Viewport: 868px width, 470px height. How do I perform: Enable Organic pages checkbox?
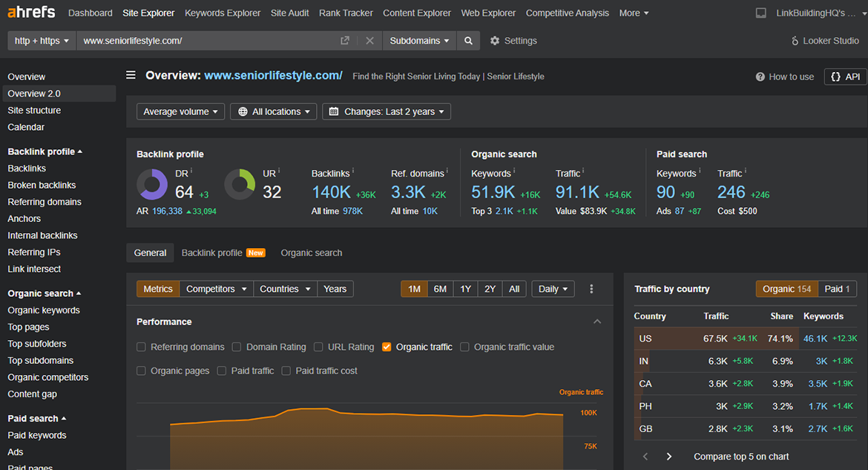[x=141, y=371]
